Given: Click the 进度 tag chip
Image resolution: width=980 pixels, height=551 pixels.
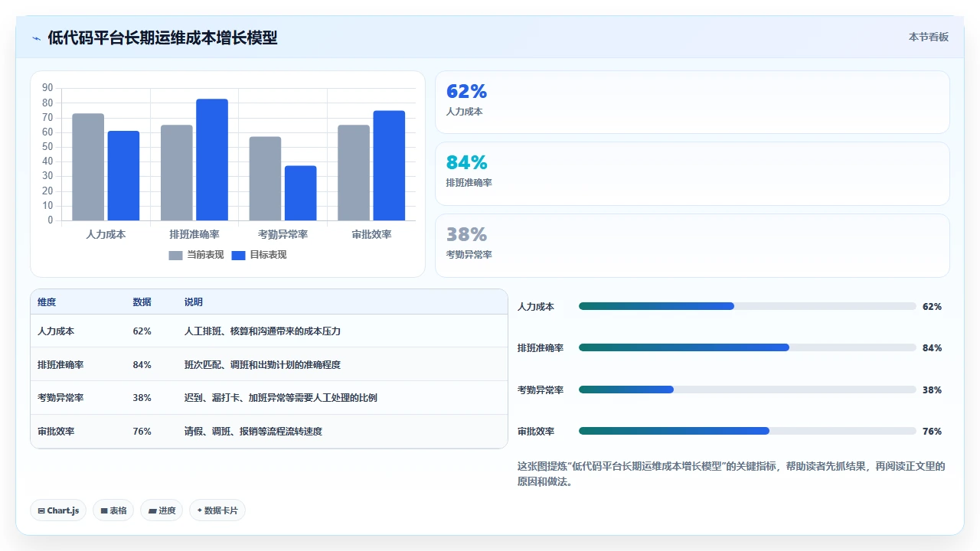Looking at the screenshot, I should click(162, 510).
